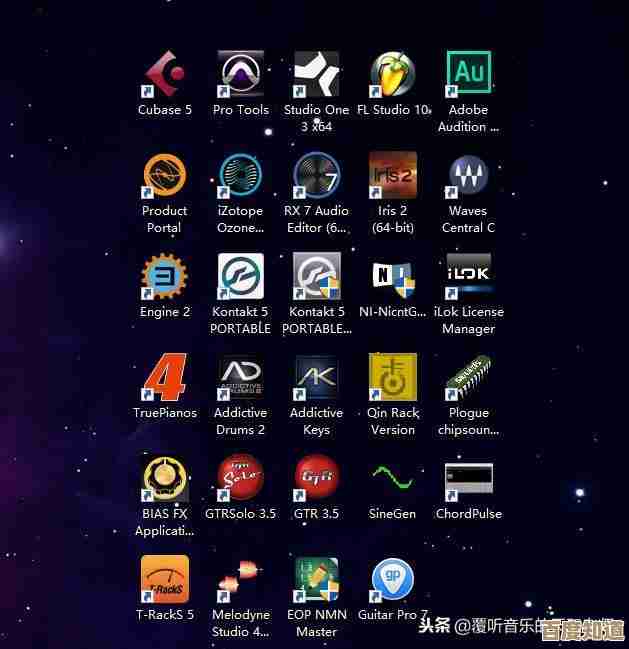Select the Plogue chipsounds chip icon

pyautogui.click(x=468, y=377)
